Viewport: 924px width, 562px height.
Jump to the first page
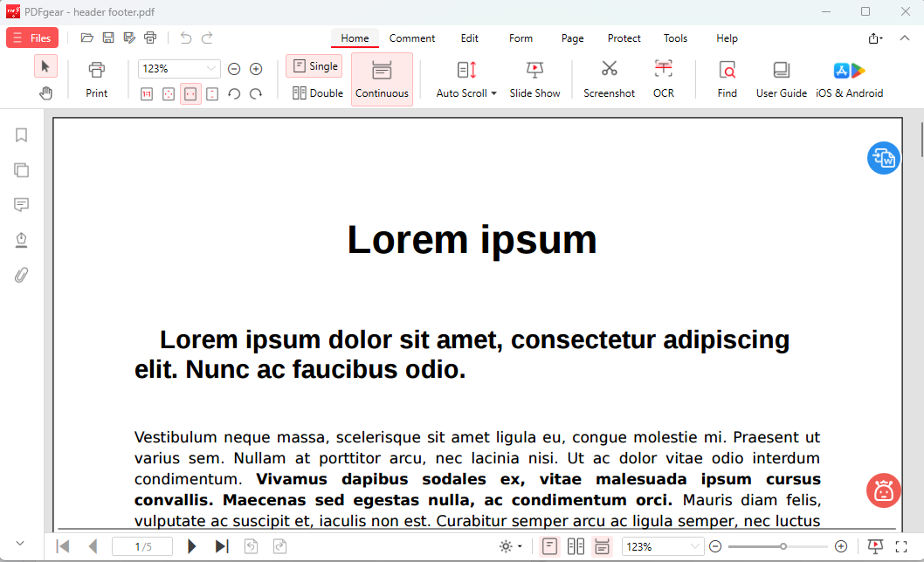(63, 546)
